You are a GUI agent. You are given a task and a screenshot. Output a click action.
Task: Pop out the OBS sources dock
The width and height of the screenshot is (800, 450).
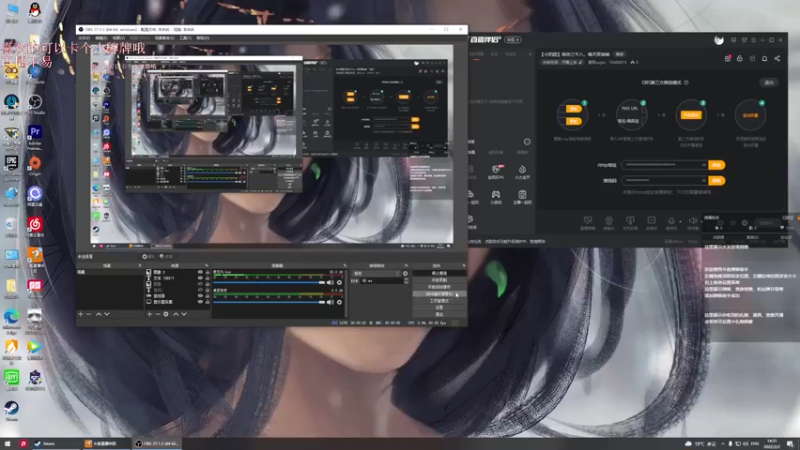pos(207,265)
